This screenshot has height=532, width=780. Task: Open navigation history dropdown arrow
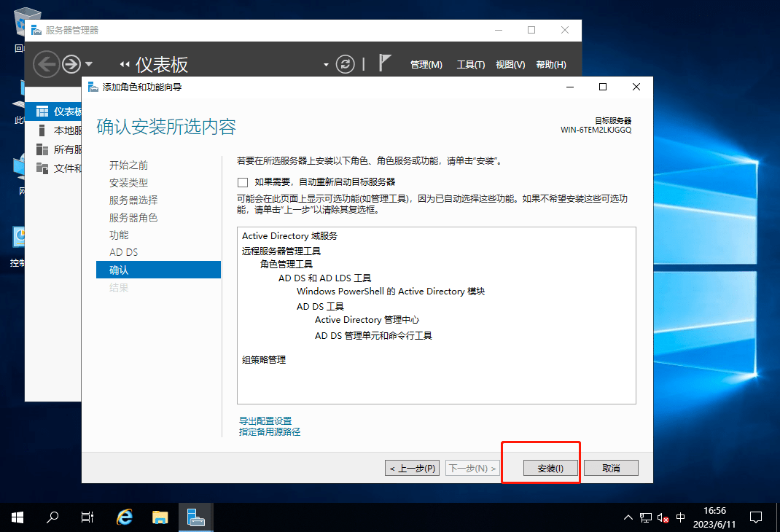(89, 64)
